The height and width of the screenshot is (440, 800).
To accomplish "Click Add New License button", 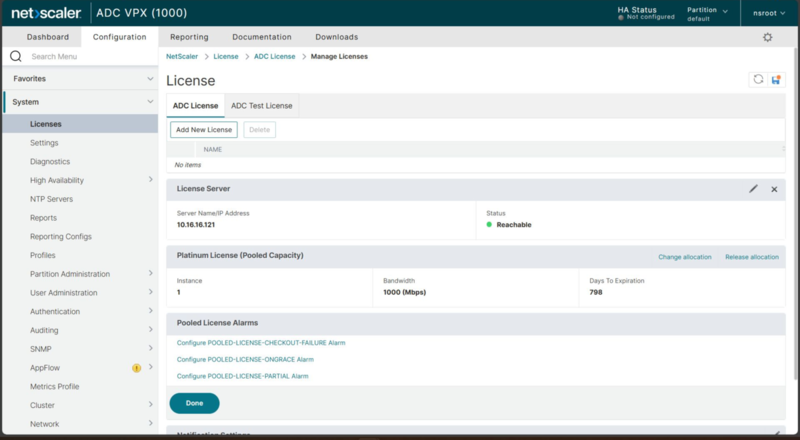I will point(204,130).
